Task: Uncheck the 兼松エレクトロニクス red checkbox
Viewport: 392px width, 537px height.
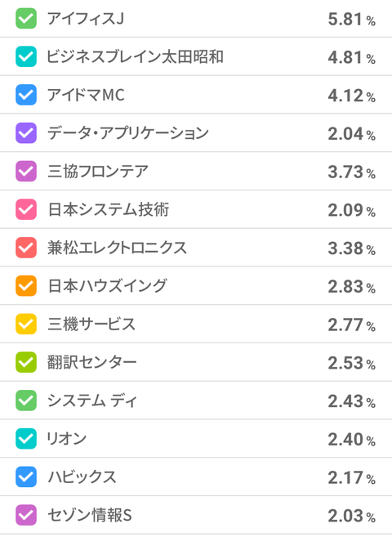Action: [x=26, y=248]
